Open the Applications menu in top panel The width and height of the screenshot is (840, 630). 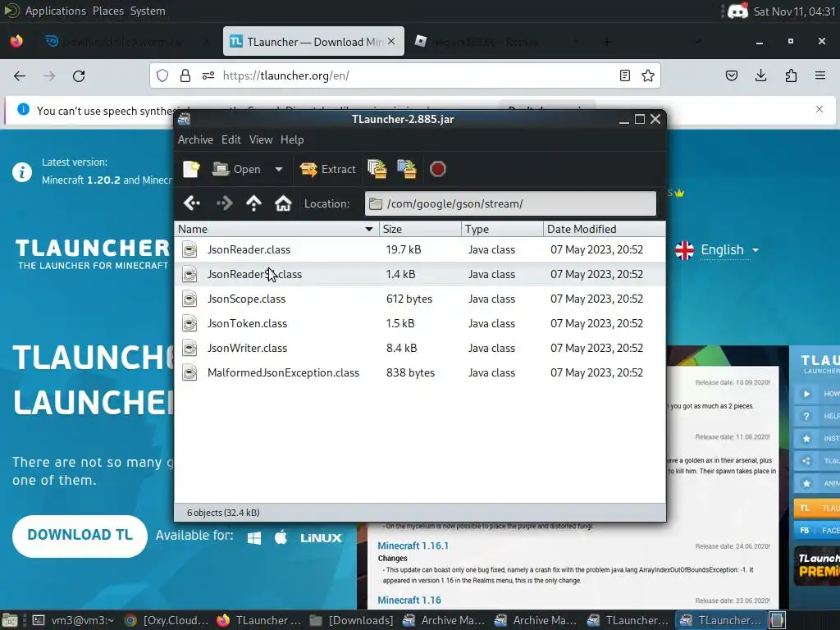56,11
